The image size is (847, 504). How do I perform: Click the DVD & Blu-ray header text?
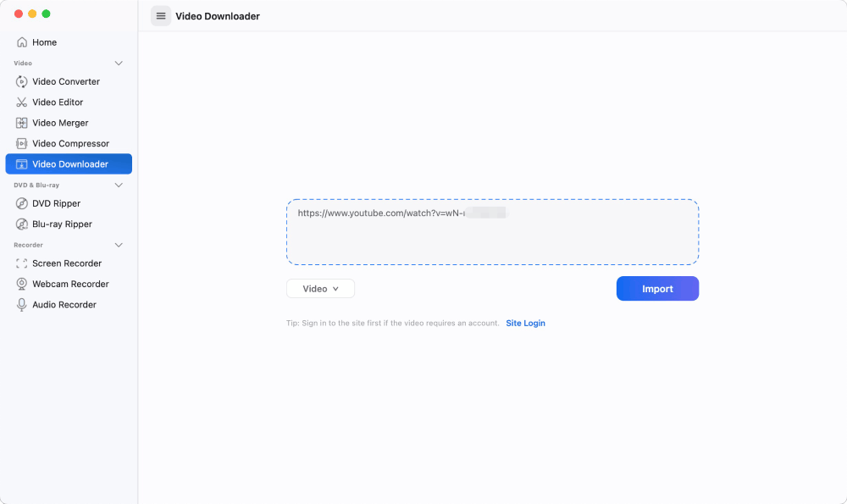tap(36, 186)
